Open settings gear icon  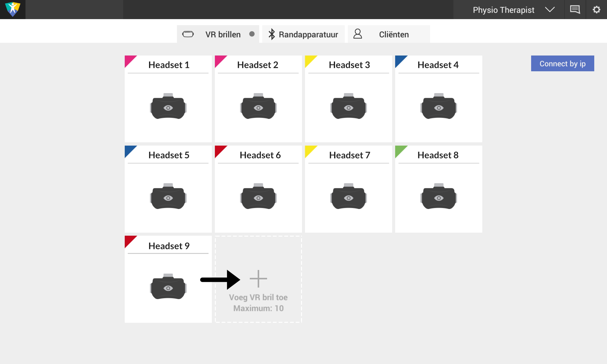596,9
